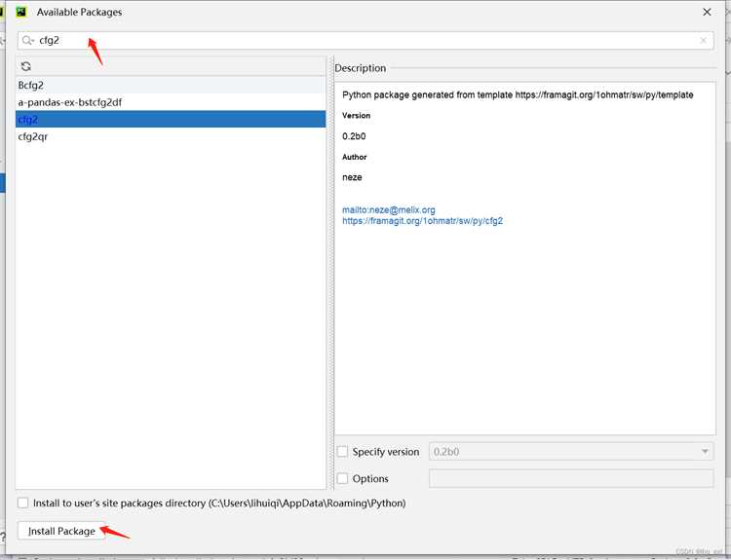The height and width of the screenshot is (560, 731).
Task: Click the Install Package button
Action: click(61, 531)
